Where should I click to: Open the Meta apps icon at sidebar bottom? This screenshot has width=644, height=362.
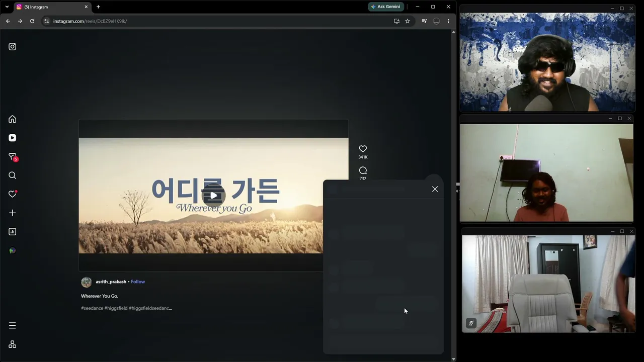click(13, 344)
